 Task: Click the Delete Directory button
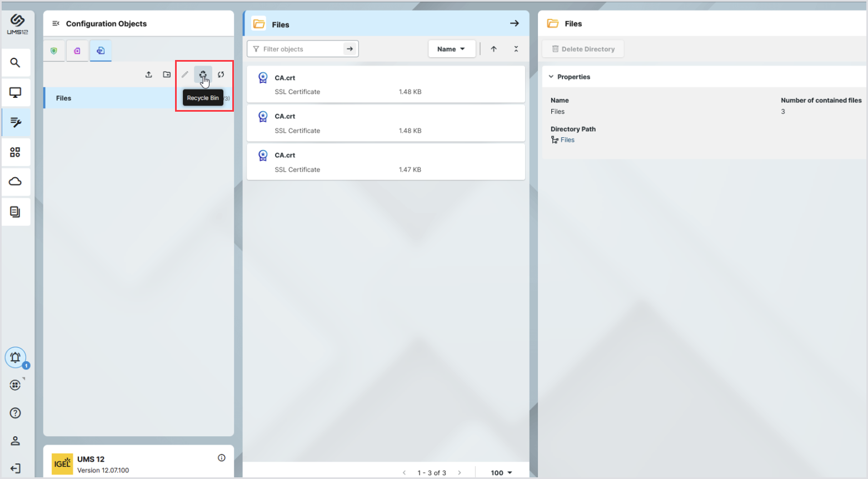coord(583,49)
